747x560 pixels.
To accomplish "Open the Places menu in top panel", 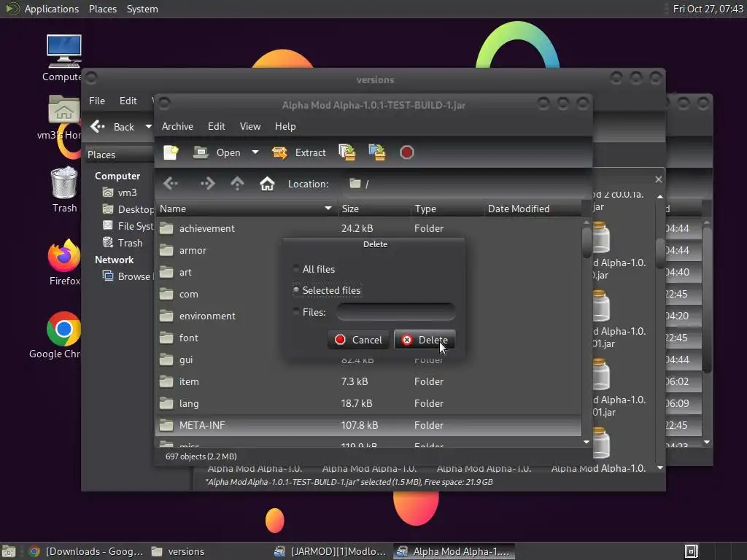I will 103,9.
